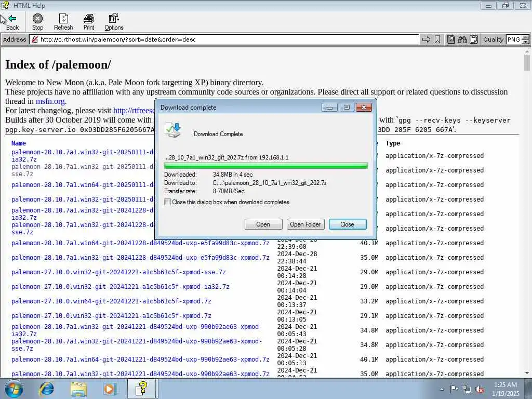The image size is (532, 399).
Task: Click Close button in download dialog
Action: click(348, 224)
